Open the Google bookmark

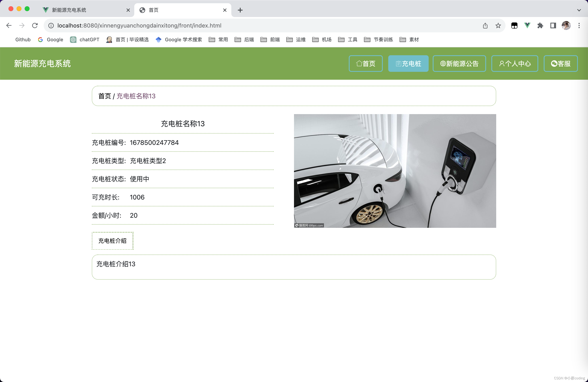(51, 40)
